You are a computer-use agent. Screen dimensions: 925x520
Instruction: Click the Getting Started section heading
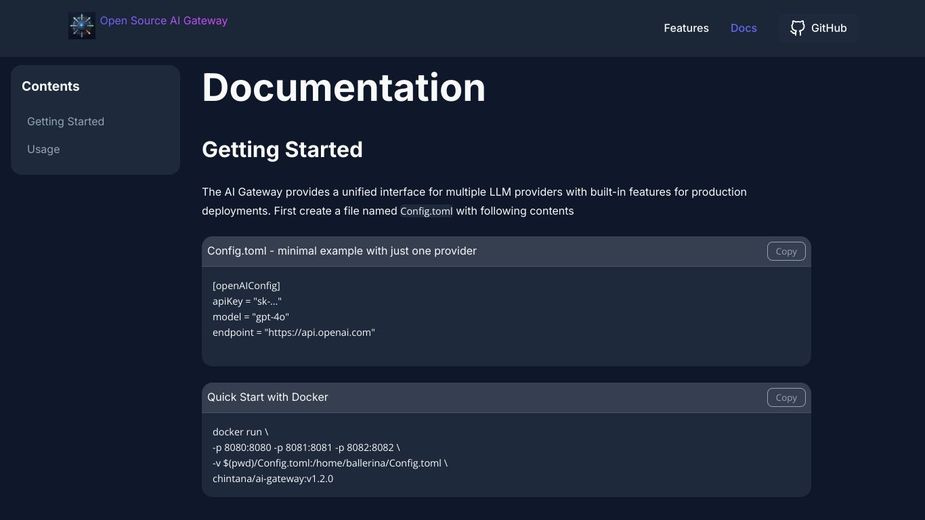pos(282,150)
